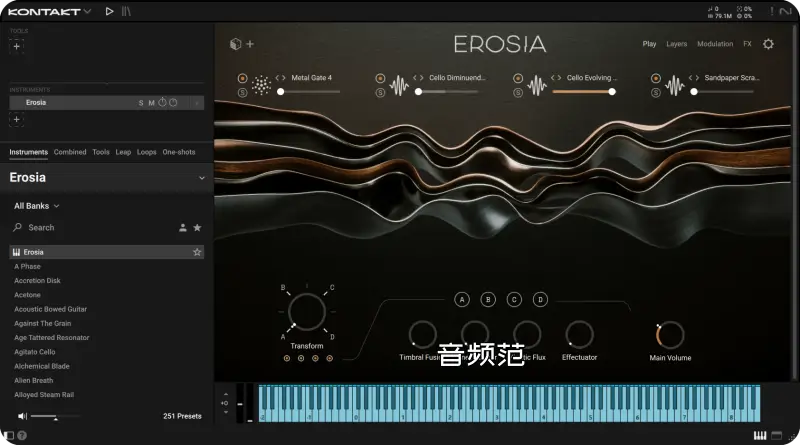Viewport: 800px width, 445px height.
Task: Filter presets by favorites star icon
Action: [x=197, y=228]
